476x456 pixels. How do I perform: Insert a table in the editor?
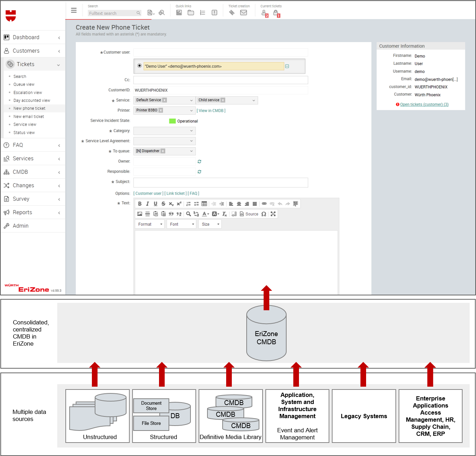pyautogui.click(x=204, y=204)
